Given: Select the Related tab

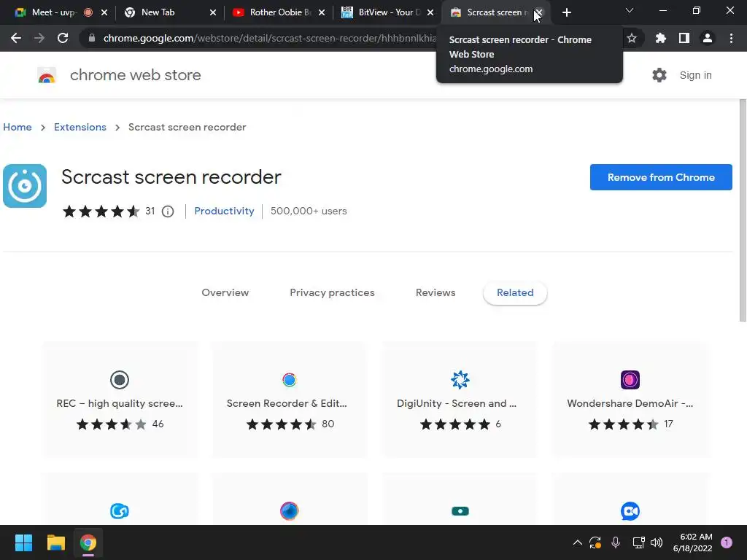Looking at the screenshot, I should point(515,293).
